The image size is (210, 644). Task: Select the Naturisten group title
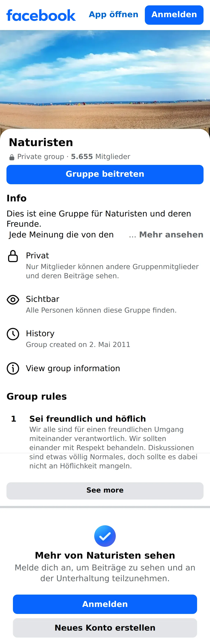41,143
